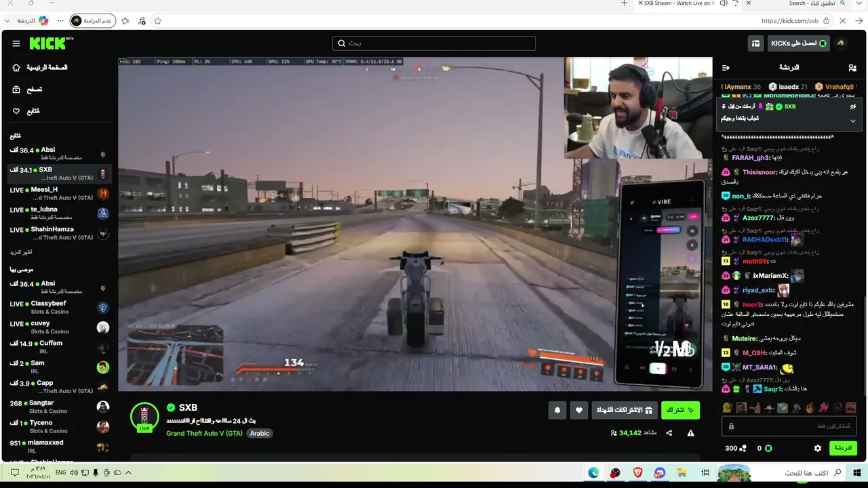Image resolution: width=868 pixels, height=488 pixels.
Task: Open the Copilot chat icon in browser toolbar
Action: click(43, 21)
